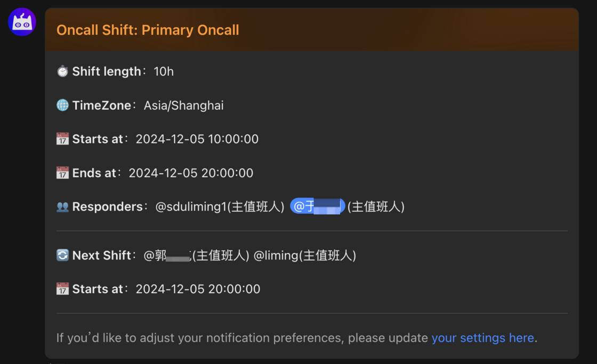Click the Oncall Shift: Primary Oncall header
The height and width of the screenshot is (364, 597).
(x=148, y=30)
